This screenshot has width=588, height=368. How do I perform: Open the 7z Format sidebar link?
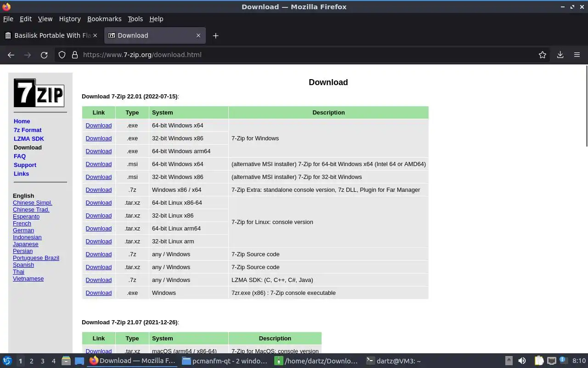(28, 130)
